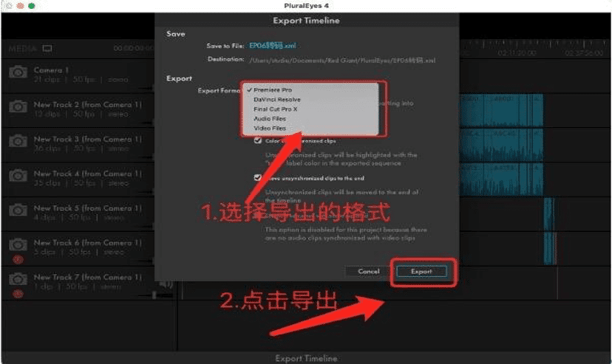Click camera icon of New Track 2
The height and width of the screenshot is (364, 612).
click(18, 106)
